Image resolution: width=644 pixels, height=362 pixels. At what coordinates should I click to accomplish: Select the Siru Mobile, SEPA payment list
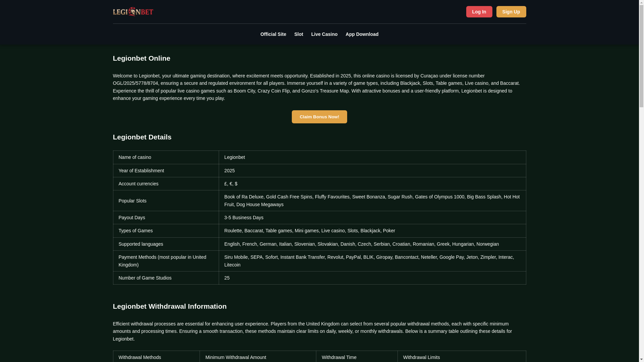[372, 261]
